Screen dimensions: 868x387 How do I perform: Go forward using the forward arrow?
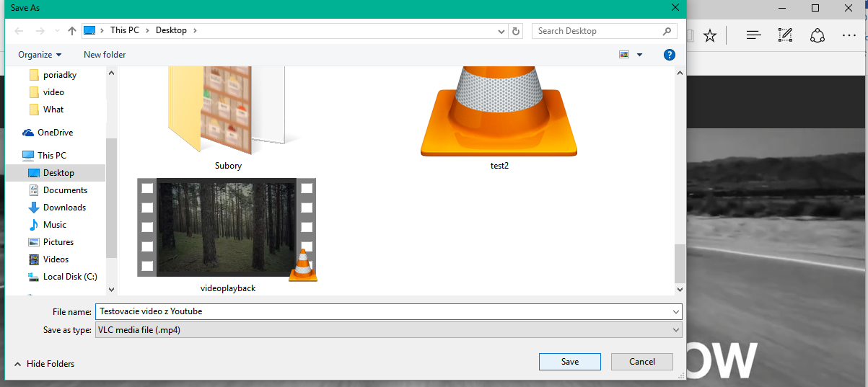40,31
